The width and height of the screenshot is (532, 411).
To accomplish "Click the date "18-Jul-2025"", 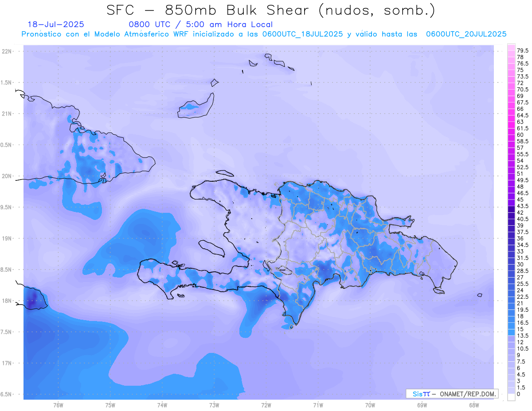I will pyautogui.click(x=56, y=24).
